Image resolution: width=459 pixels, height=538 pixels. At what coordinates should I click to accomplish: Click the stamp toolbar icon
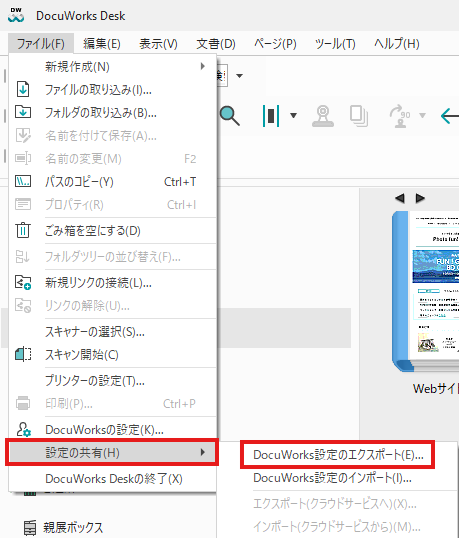pos(323,116)
